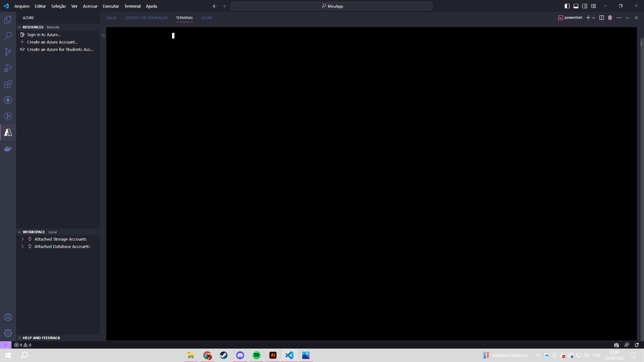Open the Run and Debug view
644x362 pixels.
tap(8, 68)
